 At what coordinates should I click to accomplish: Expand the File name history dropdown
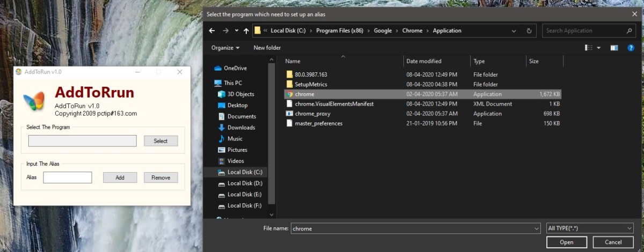coord(537,228)
